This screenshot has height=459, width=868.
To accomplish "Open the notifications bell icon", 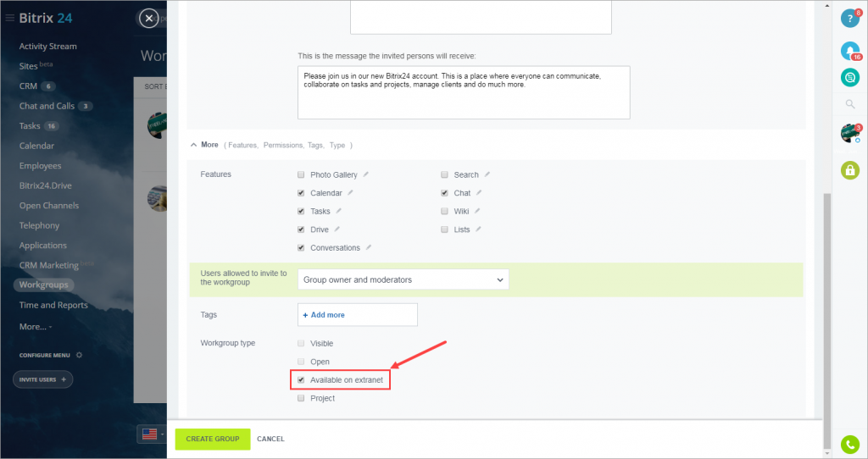I will [849, 52].
